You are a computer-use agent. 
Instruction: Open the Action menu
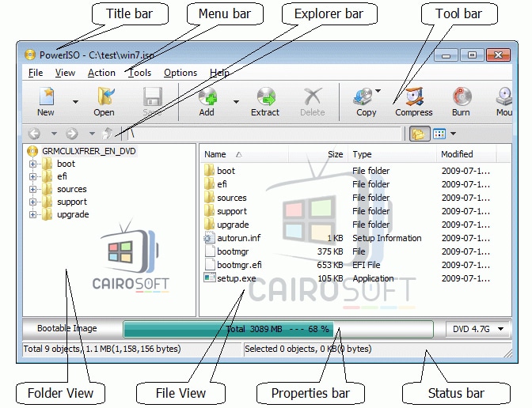point(101,73)
